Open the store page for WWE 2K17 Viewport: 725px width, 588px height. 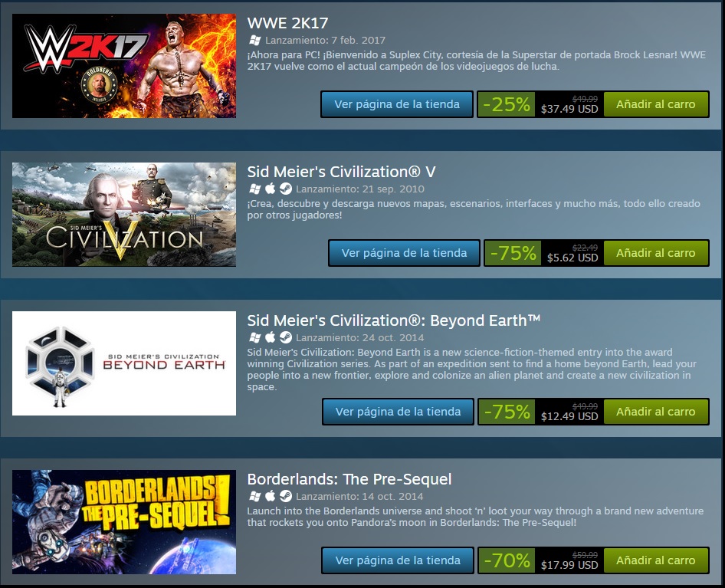[x=397, y=104]
